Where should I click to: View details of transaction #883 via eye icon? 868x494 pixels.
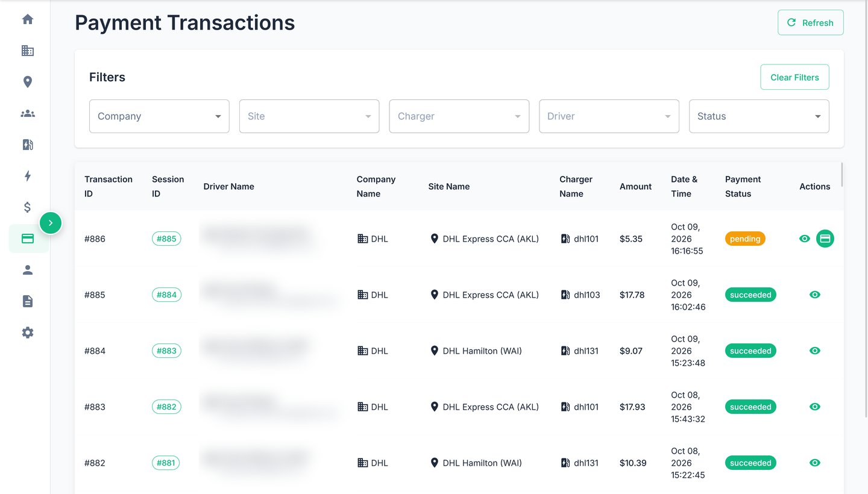coord(815,407)
